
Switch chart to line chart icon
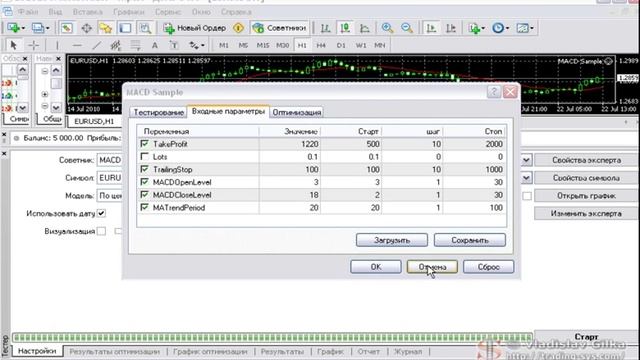pyautogui.click(x=365, y=28)
